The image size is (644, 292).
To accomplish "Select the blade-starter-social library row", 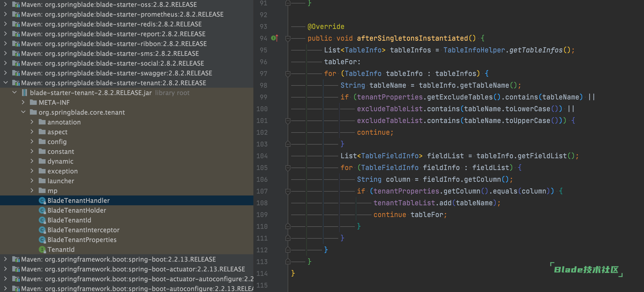I will click(127, 63).
